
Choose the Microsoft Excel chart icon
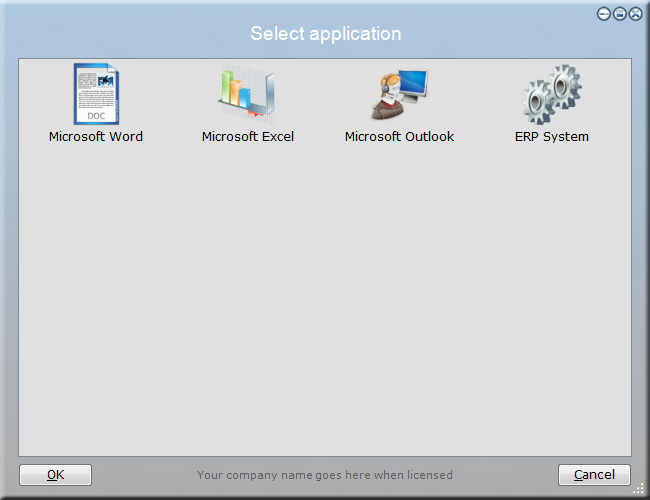247,95
